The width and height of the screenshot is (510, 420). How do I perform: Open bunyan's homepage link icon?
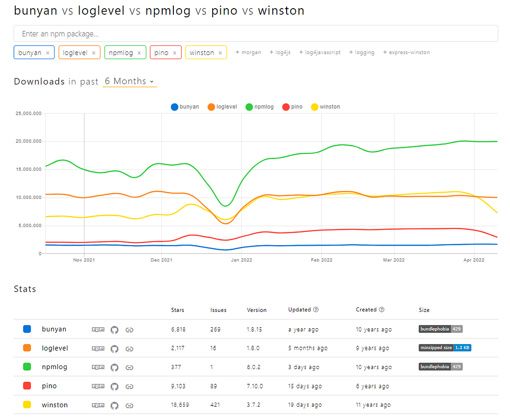click(130, 330)
